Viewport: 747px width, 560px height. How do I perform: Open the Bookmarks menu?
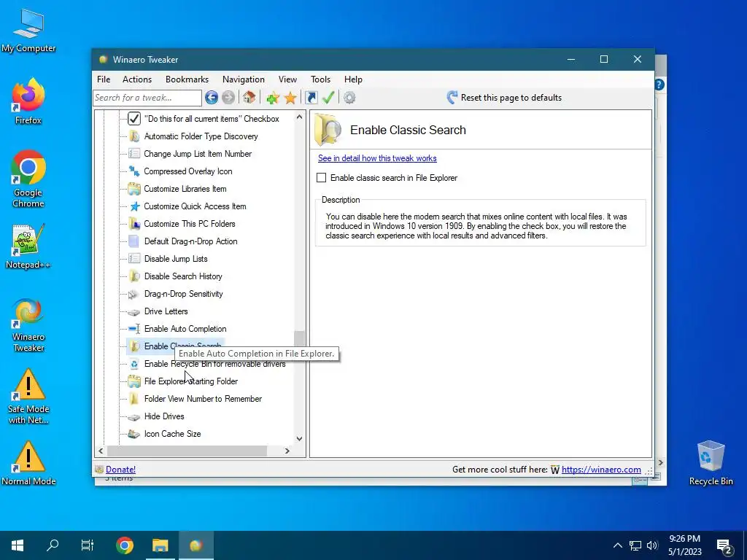[x=187, y=79]
